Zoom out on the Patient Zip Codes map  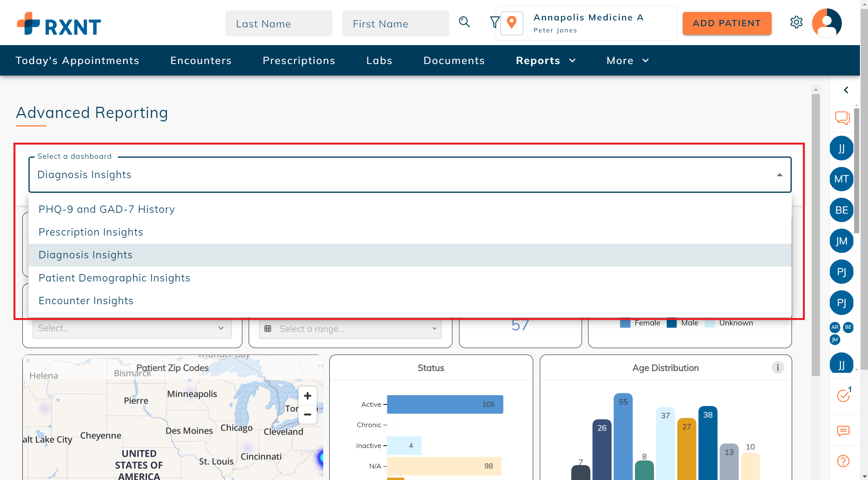307,415
